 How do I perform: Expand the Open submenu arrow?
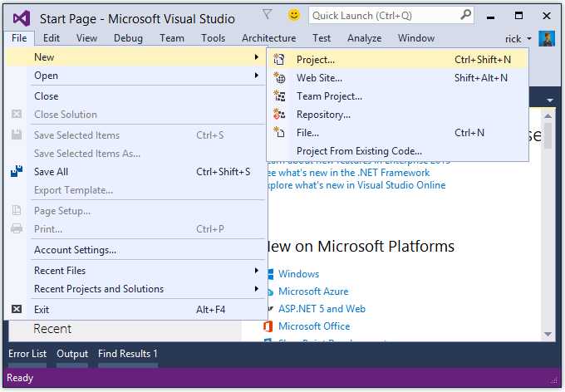coord(257,76)
